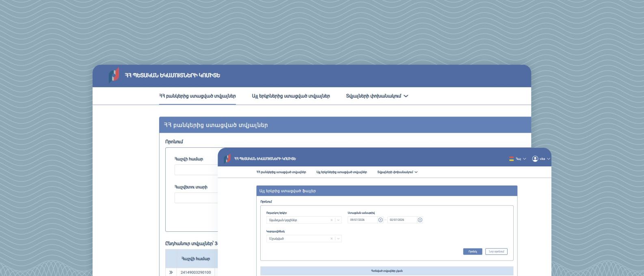Click the Հաշվի համար input in the back window
Viewport: 644px width, 276px height.
click(x=196, y=170)
